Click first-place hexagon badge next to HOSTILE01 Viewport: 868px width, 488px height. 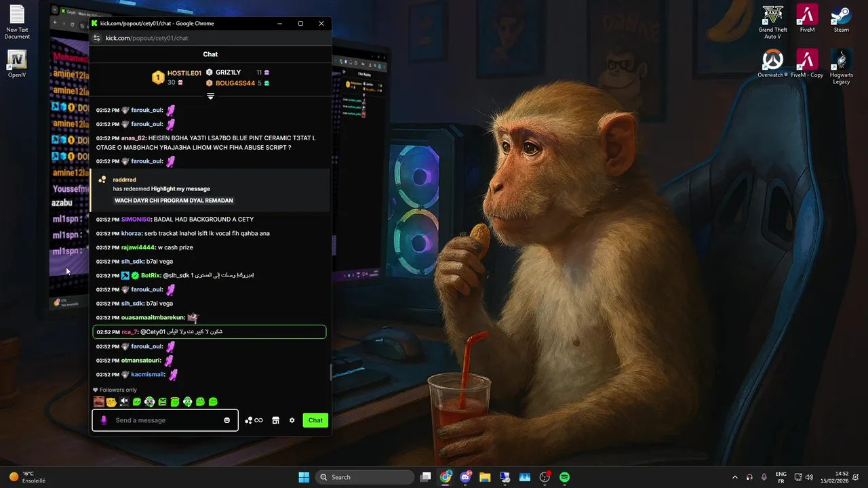point(158,78)
